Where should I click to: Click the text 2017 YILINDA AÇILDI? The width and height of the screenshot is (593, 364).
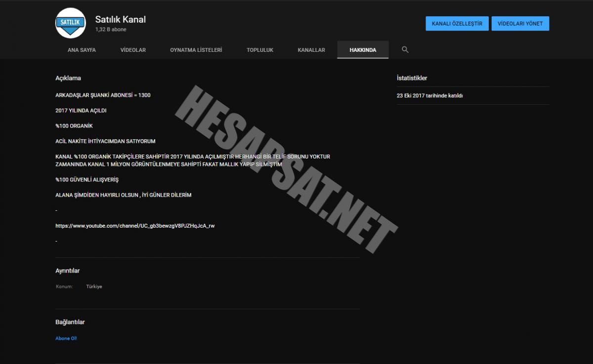click(x=81, y=111)
